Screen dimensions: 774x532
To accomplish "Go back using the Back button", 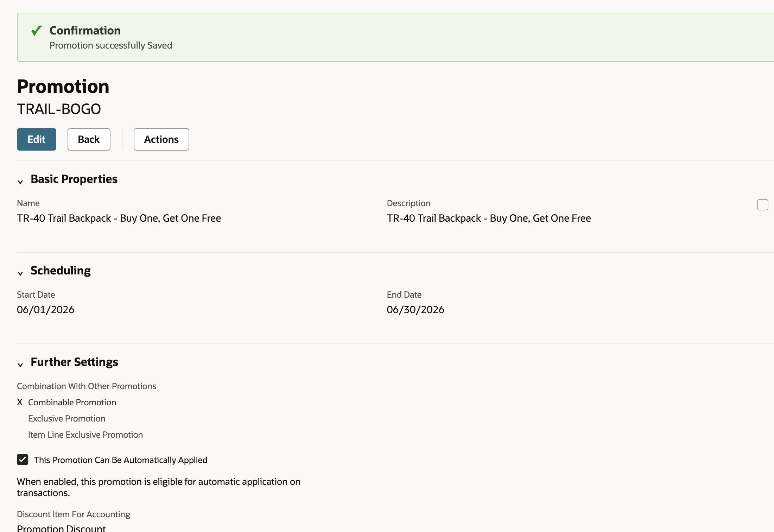I will coord(89,139).
